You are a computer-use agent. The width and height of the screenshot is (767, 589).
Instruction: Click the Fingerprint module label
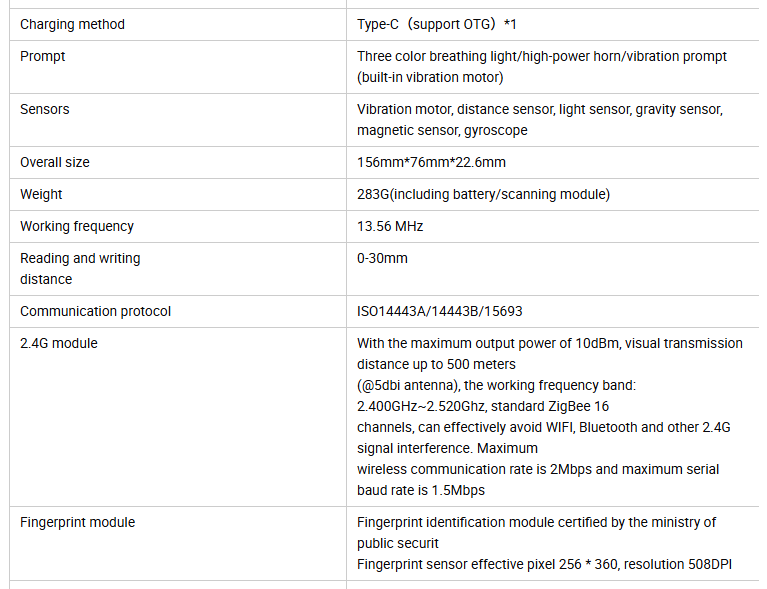click(77, 522)
